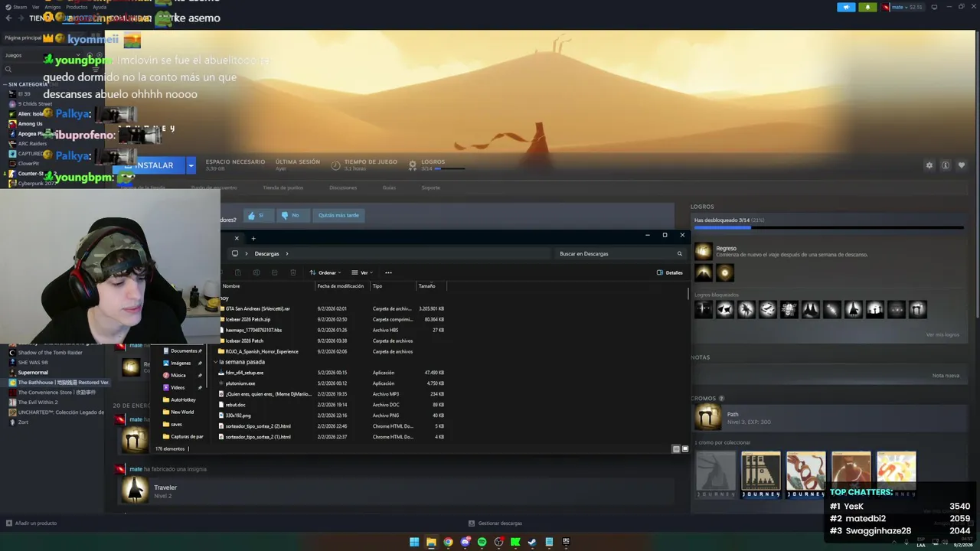Click the achievements progress bar
This screenshot has width=980, height=551.
coord(828,227)
